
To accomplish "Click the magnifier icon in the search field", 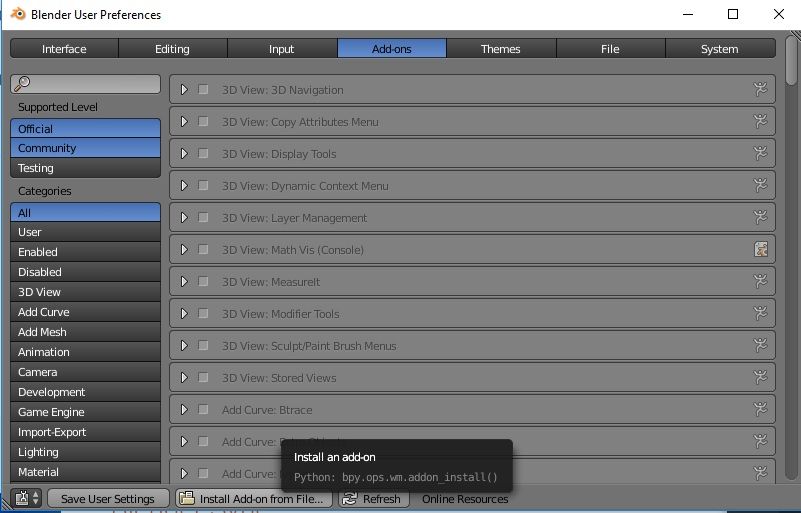I will pyautogui.click(x=22, y=83).
